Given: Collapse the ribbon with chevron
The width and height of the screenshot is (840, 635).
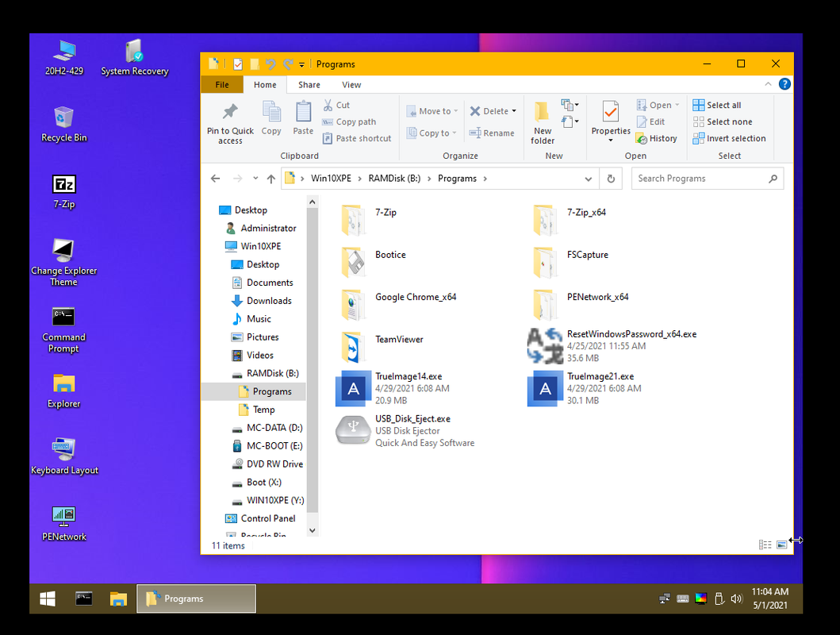Looking at the screenshot, I should coord(768,84).
